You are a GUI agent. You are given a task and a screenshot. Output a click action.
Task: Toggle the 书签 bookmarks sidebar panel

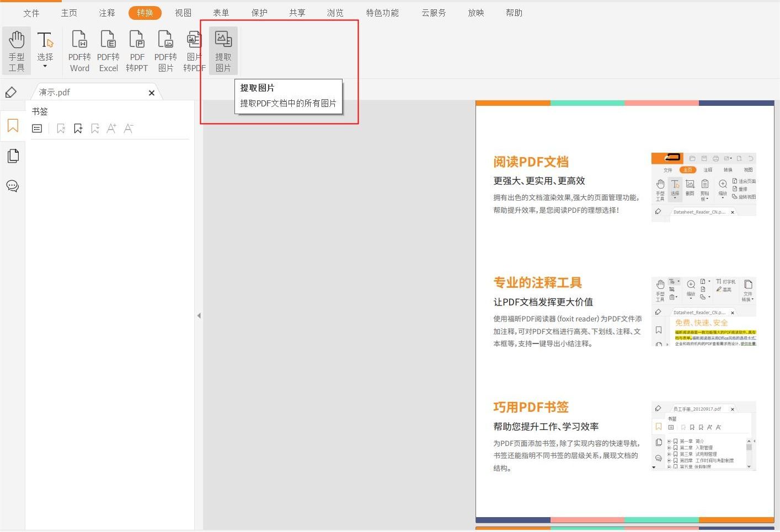(13, 126)
